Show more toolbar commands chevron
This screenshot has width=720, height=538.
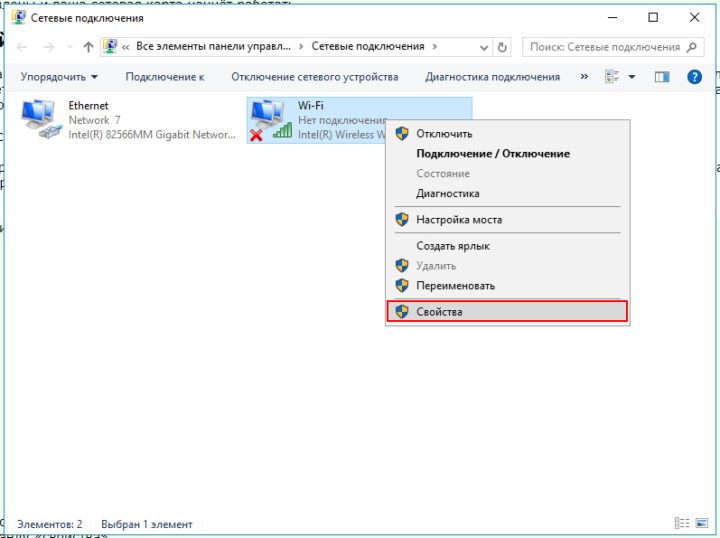coord(584,76)
